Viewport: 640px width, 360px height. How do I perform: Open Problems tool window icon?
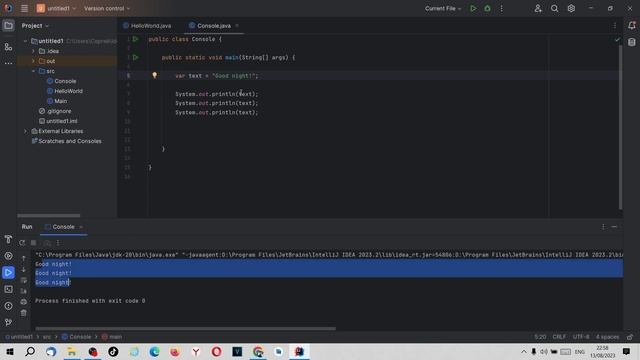[x=8, y=306]
